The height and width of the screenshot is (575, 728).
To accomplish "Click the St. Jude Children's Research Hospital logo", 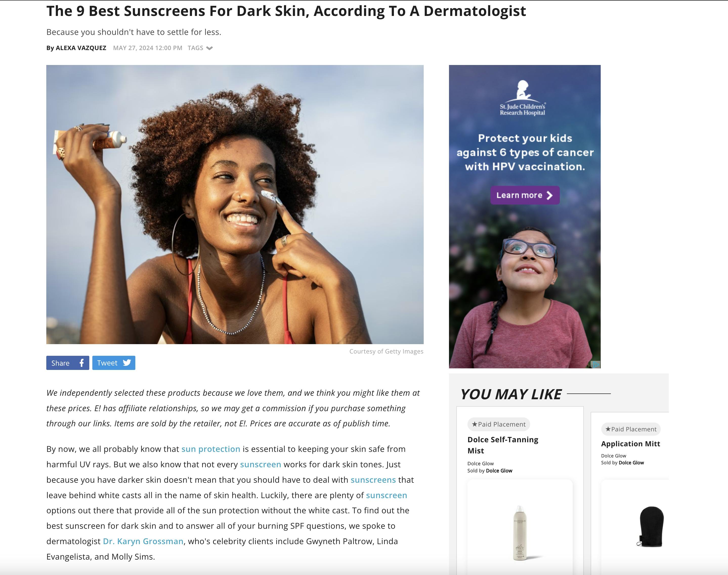I will point(523,98).
